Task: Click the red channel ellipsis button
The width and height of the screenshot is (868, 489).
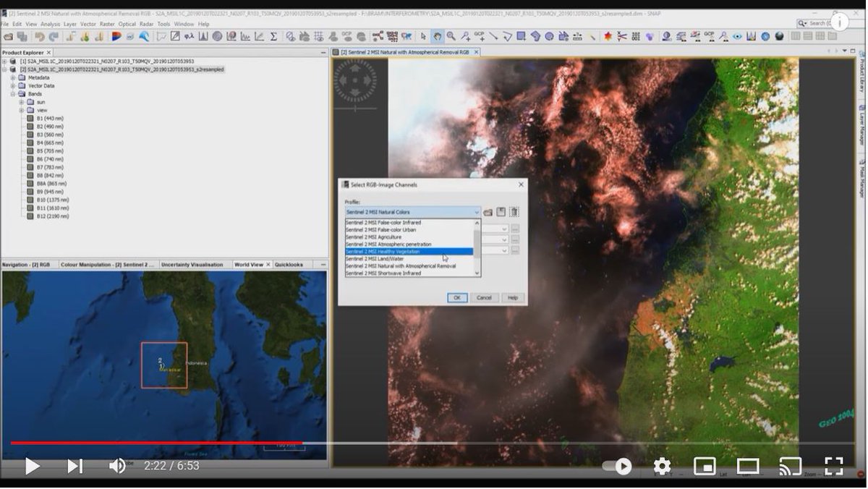Action: 515,229
